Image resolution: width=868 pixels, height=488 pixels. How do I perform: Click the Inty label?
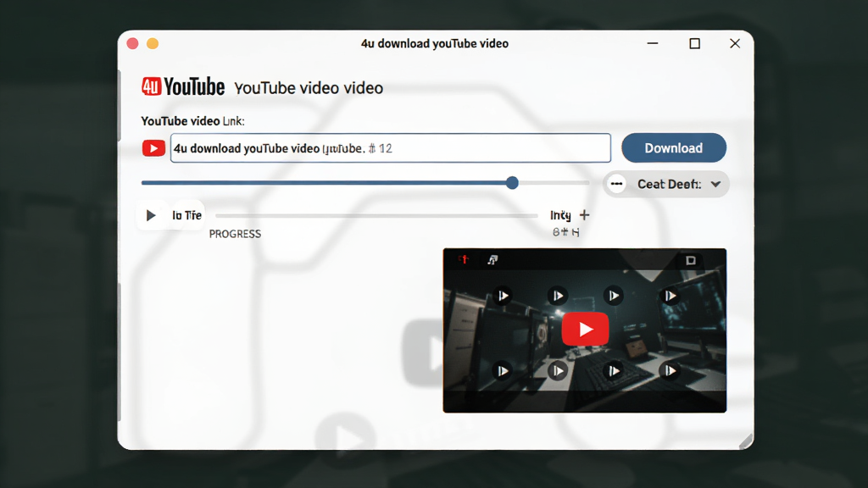coord(560,215)
